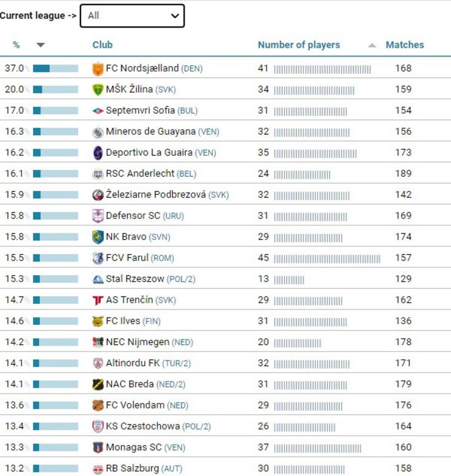Open the Current league dropdown
The height and width of the screenshot is (476, 451).
tap(133, 16)
